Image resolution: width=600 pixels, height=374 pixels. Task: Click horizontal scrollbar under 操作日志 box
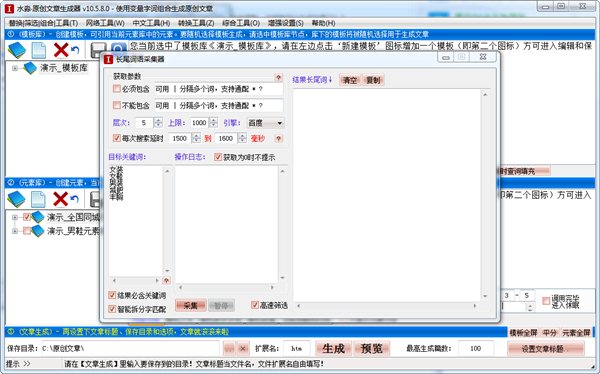[227, 287]
